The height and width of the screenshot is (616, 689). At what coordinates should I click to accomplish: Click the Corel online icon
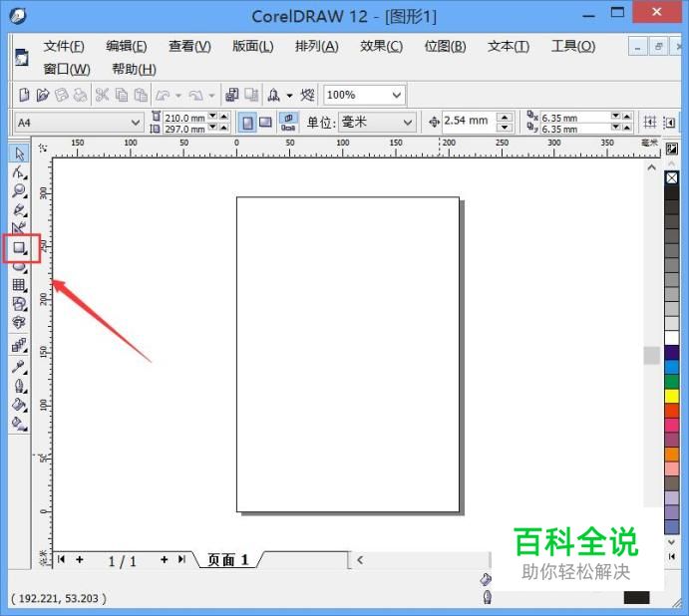pyautogui.click(x=307, y=95)
